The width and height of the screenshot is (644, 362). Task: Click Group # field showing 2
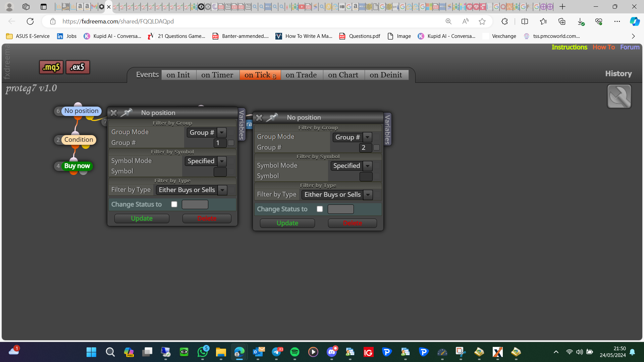click(x=366, y=148)
